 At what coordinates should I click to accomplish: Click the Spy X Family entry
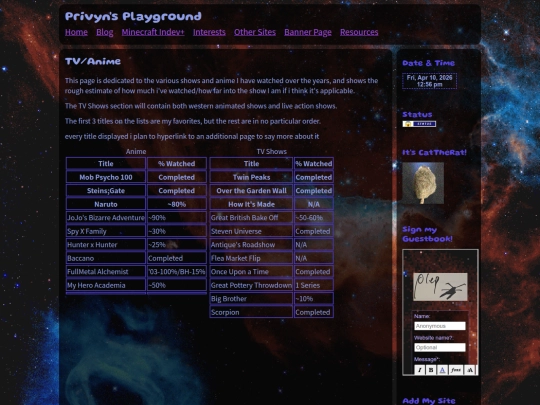[x=106, y=231]
